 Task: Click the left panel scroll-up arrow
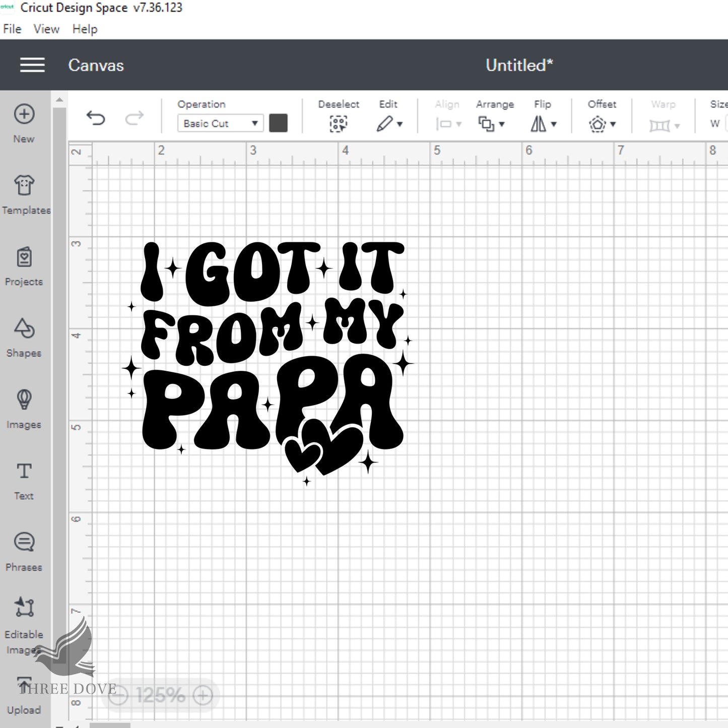[59, 99]
